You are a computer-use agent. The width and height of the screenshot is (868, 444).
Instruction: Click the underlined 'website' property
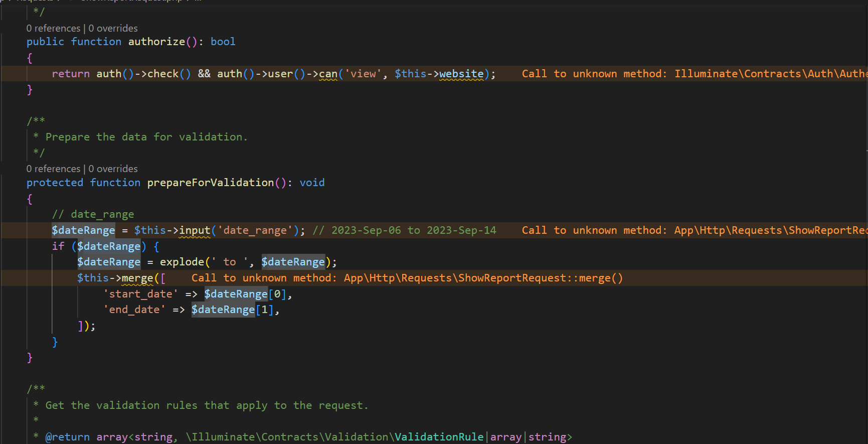(461, 74)
